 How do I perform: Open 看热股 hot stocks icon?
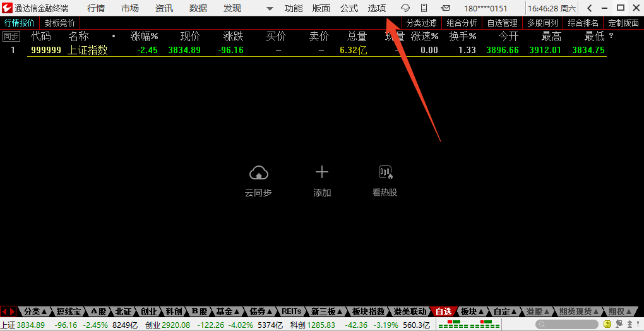(x=385, y=172)
